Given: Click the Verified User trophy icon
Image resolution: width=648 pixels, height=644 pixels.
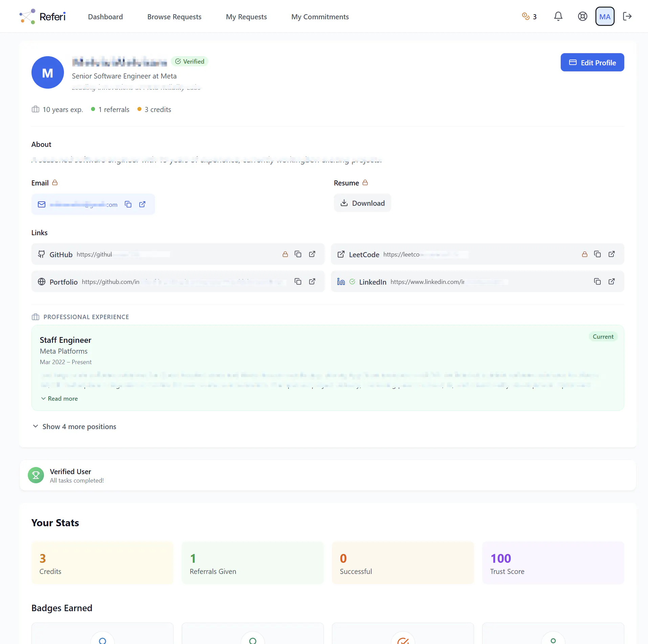Looking at the screenshot, I should (x=36, y=475).
